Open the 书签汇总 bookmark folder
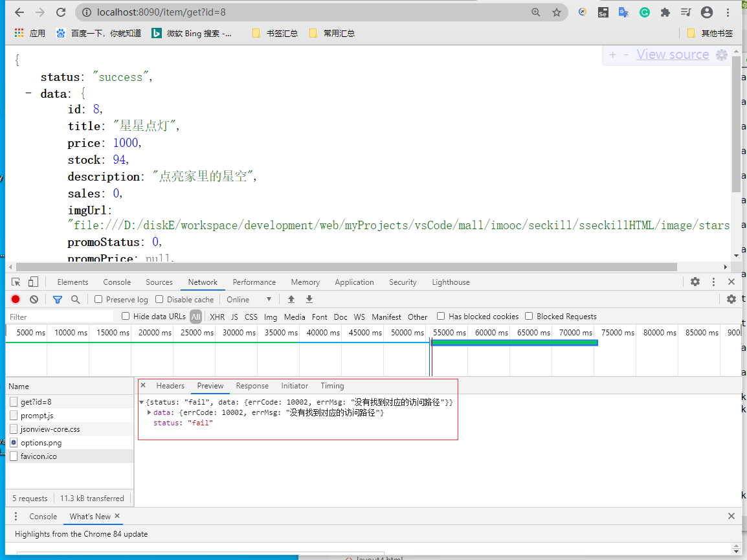The image size is (747, 560). [275, 33]
